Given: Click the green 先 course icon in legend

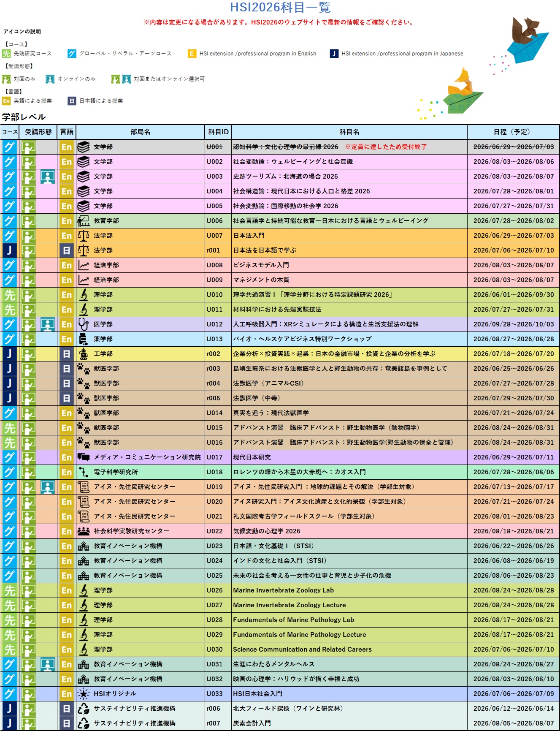Looking at the screenshot, I should click(x=6, y=54).
